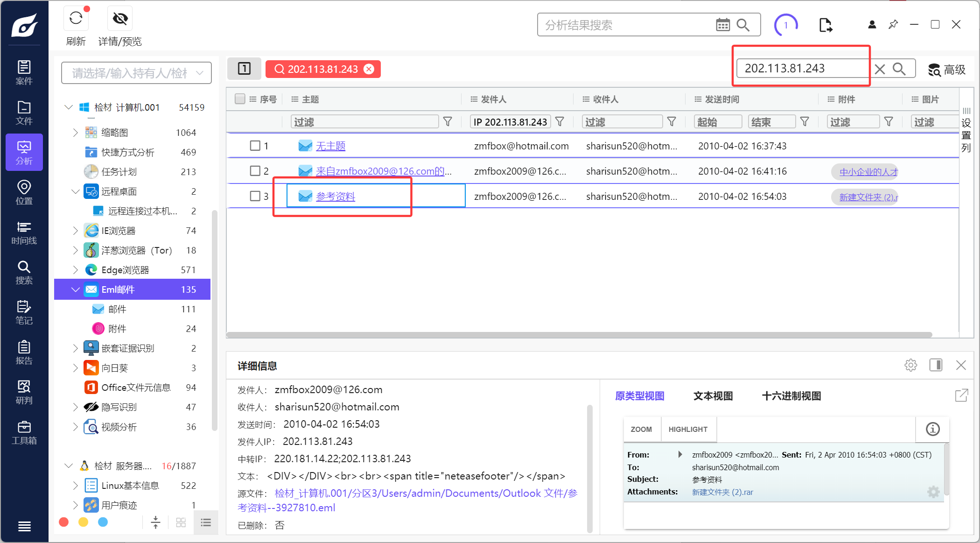Click the export file icon in top bar
This screenshot has height=543, width=980.
(x=825, y=25)
